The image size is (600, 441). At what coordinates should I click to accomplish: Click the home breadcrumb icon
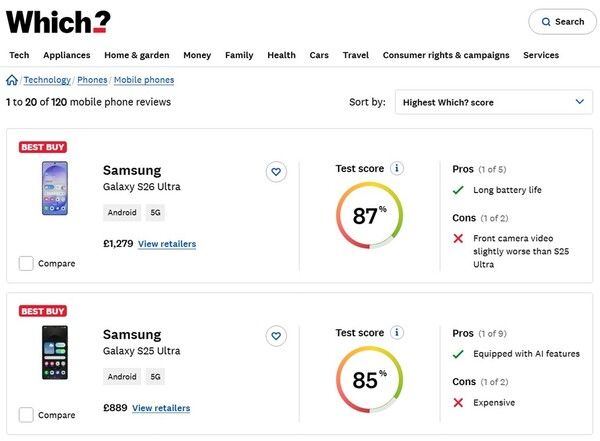pyautogui.click(x=12, y=80)
